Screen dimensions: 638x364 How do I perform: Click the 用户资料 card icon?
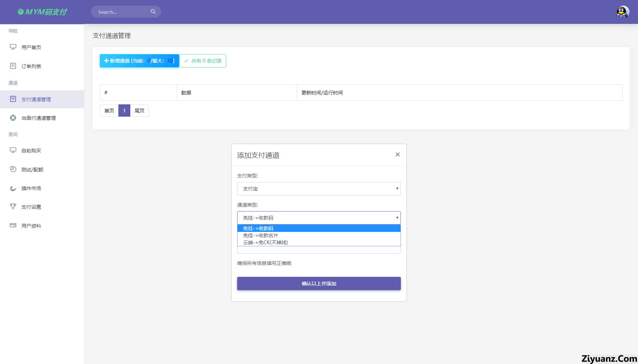(x=13, y=225)
